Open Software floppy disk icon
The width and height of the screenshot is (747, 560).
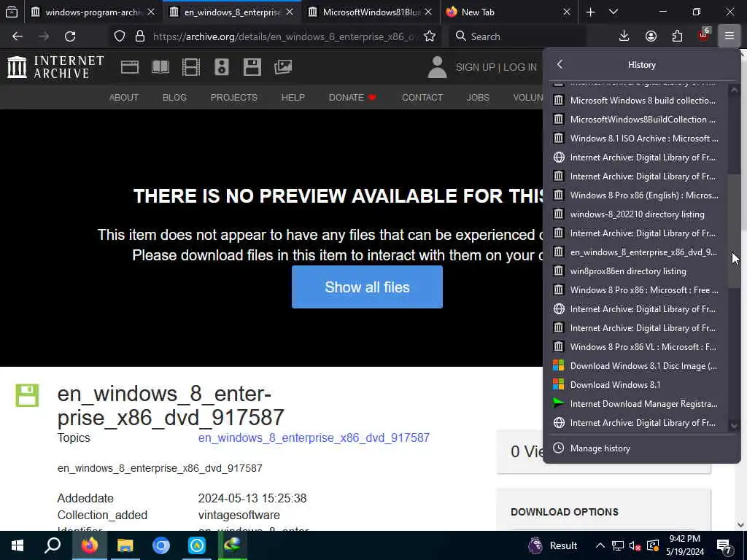[x=252, y=67]
